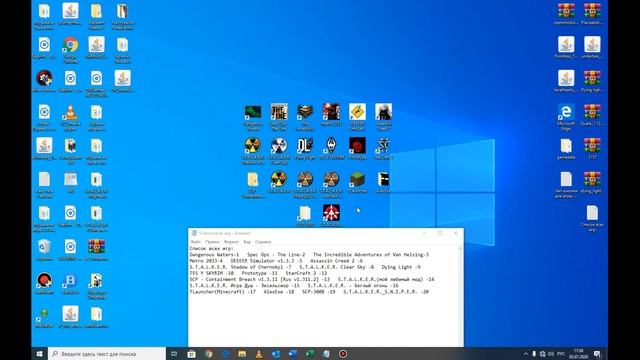640x360 pixels.
Task: Open volume control in system tray
Action: coord(551,354)
